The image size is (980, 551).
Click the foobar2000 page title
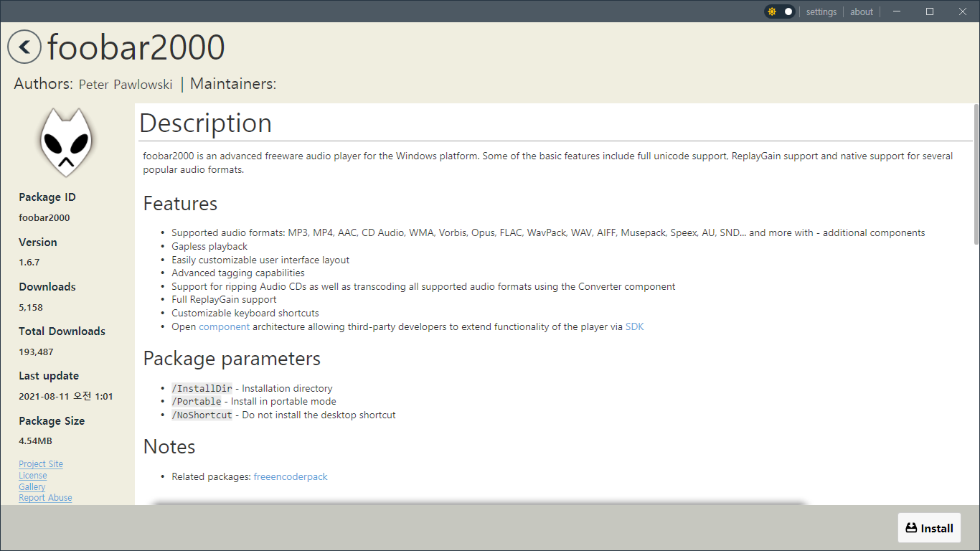pyautogui.click(x=136, y=47)
